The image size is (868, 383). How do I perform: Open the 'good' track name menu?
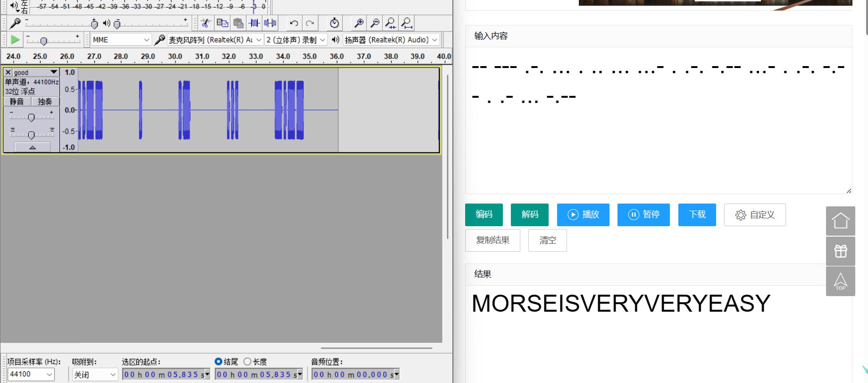click(35, 72)
